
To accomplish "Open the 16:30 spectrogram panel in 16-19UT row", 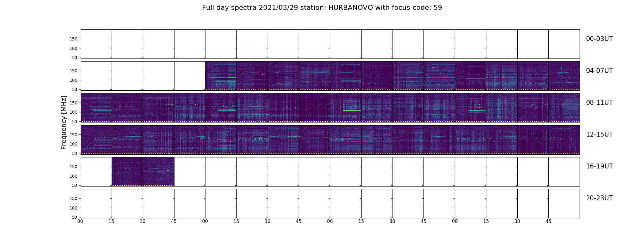I will point(159,172).
